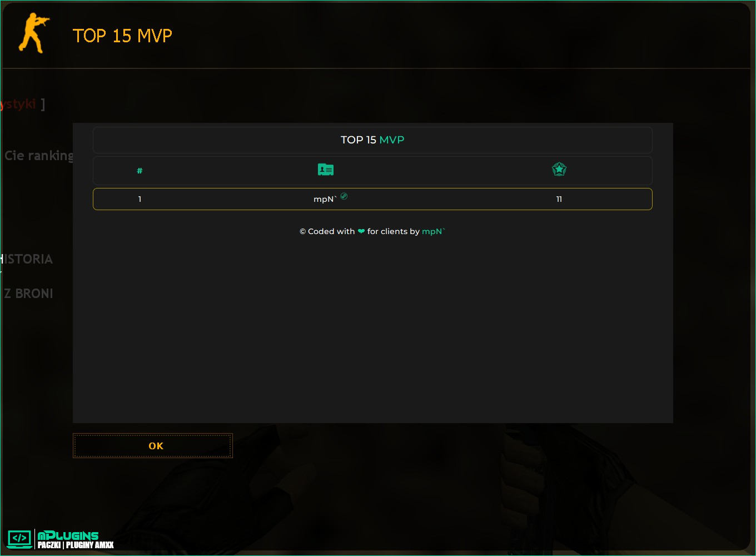Open the green mpN` author link in the footer
The height and width of the screenshot is (556, 756).
tap(434, 231)
